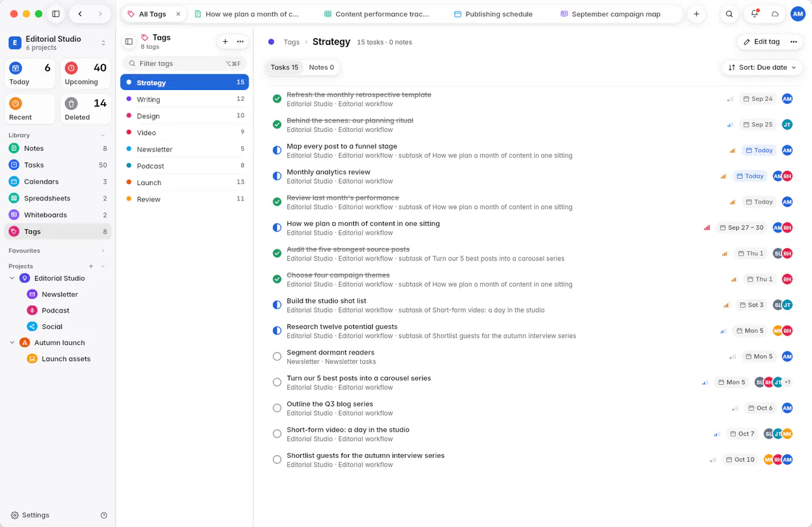The height and width of the screenshot is (527, 812).
Task: Open the Sort: Due date dropdown
Action: point(762,67)
